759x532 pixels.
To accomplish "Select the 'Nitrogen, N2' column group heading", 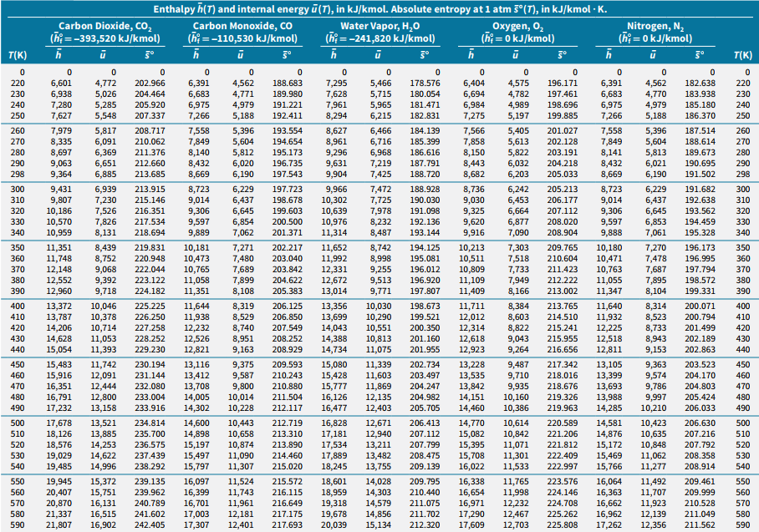I will pyautogui.click(x=655, y=26).
